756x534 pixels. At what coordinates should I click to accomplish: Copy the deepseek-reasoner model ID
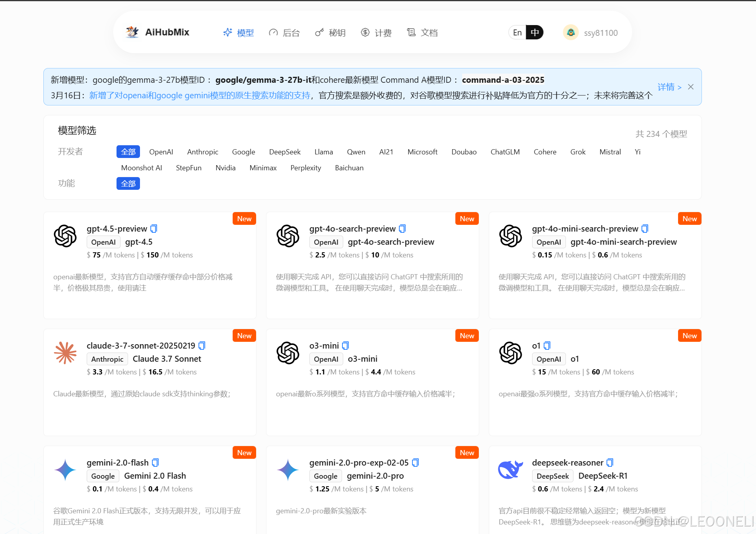(x=610, y=463)
